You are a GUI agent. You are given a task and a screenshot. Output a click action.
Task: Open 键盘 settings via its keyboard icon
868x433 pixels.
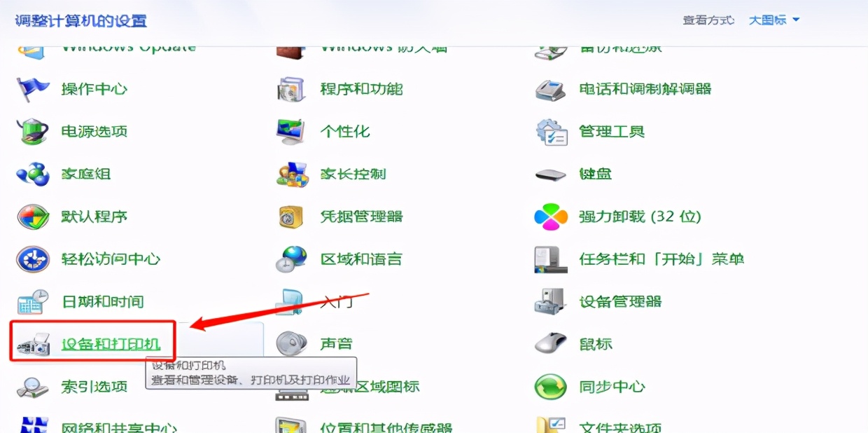point(550,174)
